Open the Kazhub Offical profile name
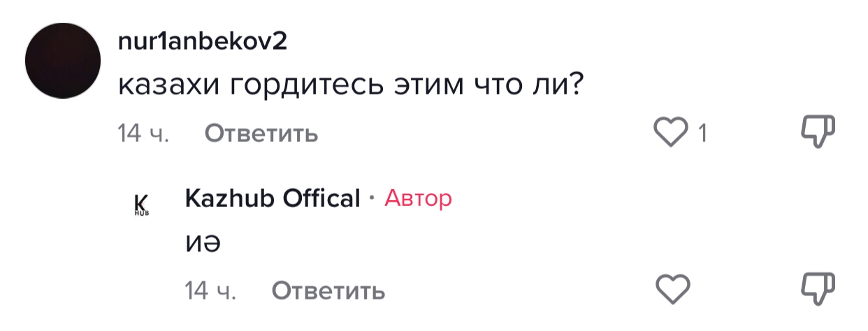This screenshot has height=331, width=868. [x=273, y=199]
